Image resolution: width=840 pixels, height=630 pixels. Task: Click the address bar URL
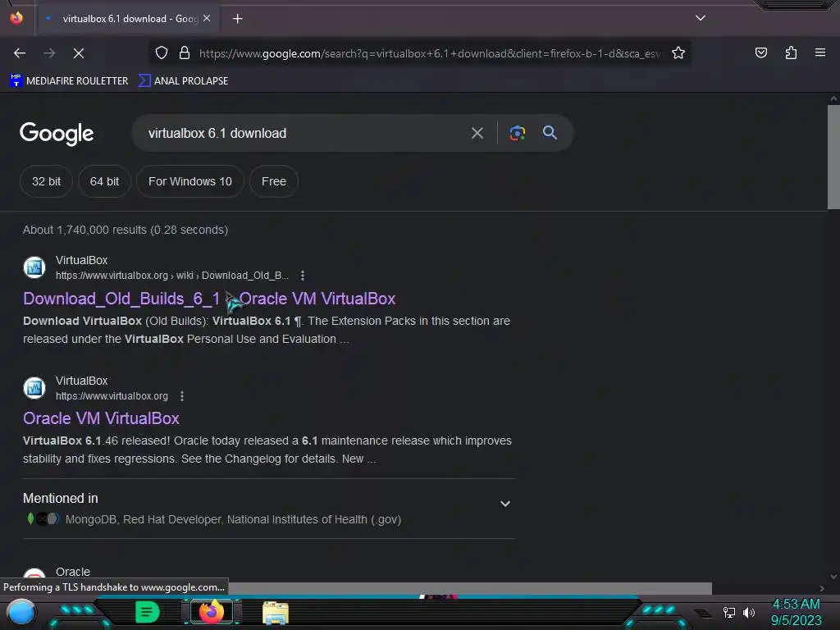430,53
